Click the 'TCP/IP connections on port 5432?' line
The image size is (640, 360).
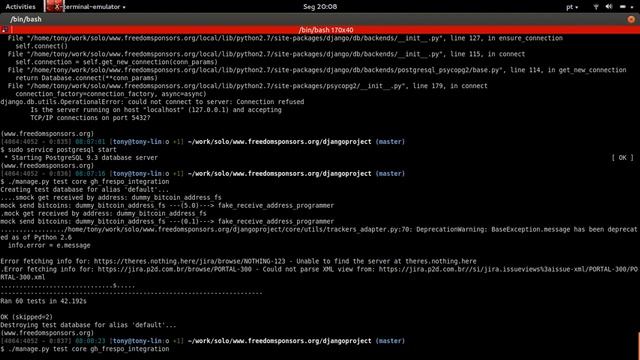(x=90, y=118)
